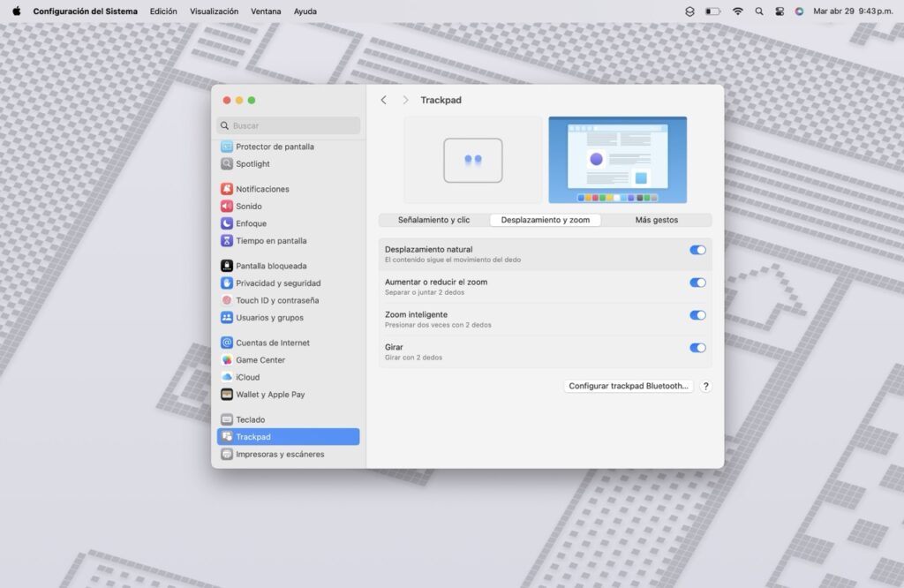Click 'Girar con 2 dedos' description
Image resolution: width=904 pixels, height=588 pixels.
coord(413,358)
